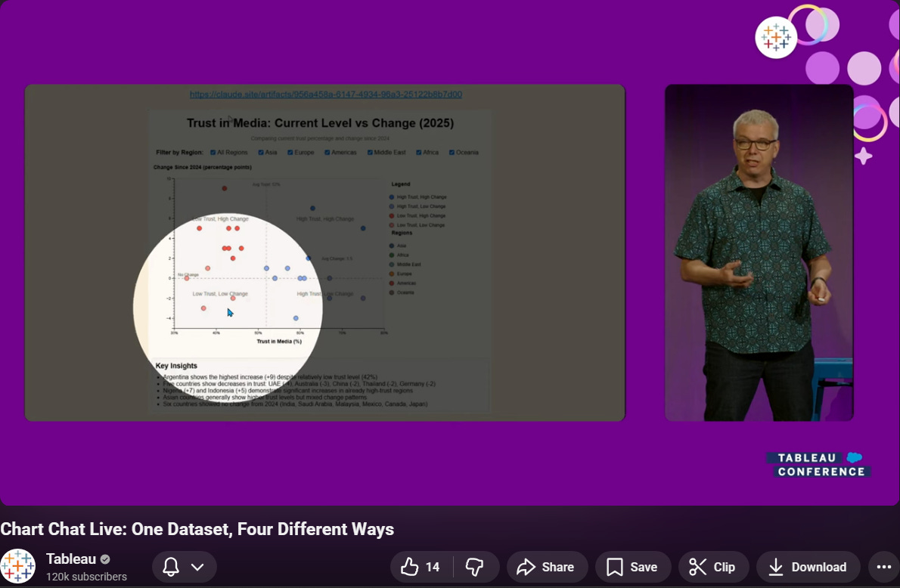Click the Download button
The height and width of the screenshot is (588, 900).
click(x=808, y=567)
